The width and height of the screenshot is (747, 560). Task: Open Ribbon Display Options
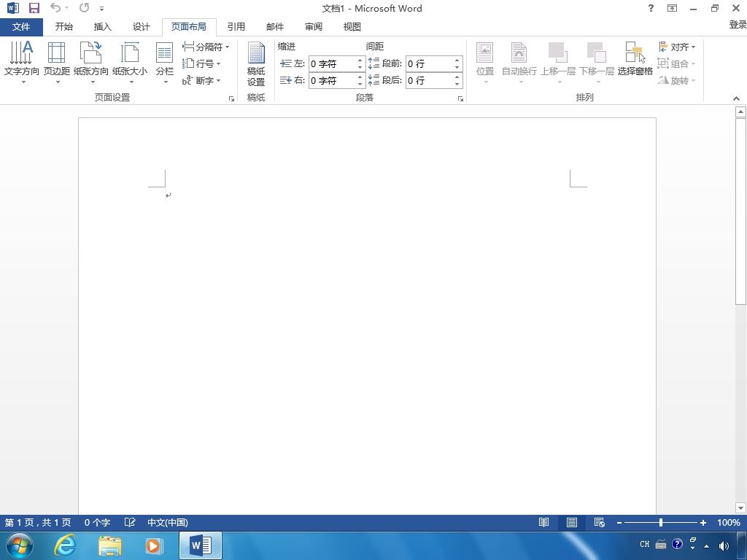pos(672,8)
